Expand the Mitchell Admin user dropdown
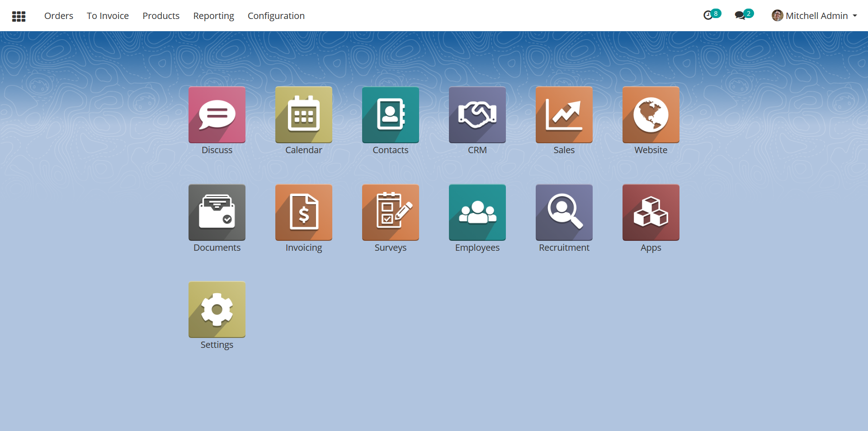 pyautogui.click(x=815, y=16)
